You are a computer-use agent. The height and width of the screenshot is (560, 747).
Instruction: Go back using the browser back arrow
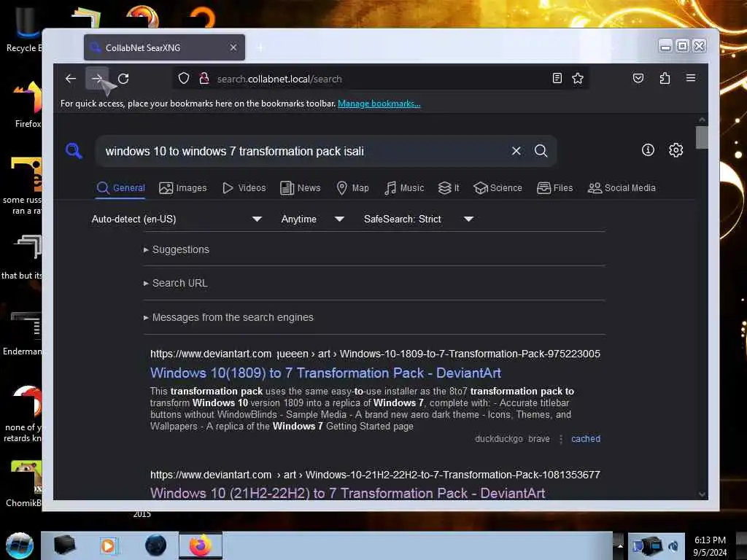pos(71,79)
